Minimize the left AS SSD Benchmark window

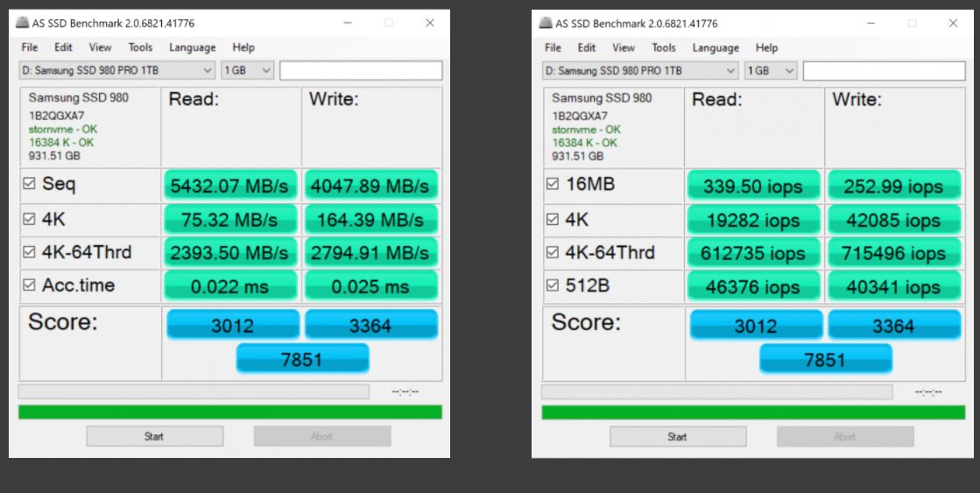tap(348, 23)
